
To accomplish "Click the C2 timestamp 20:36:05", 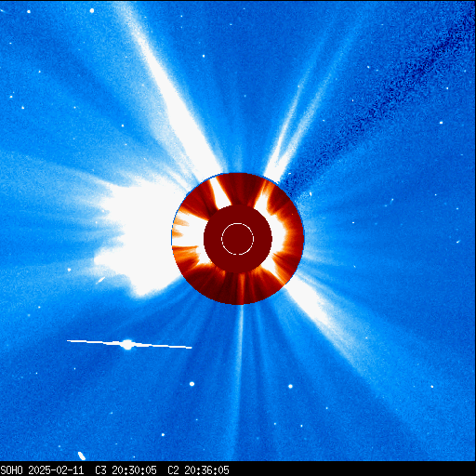I will (206, 470).
